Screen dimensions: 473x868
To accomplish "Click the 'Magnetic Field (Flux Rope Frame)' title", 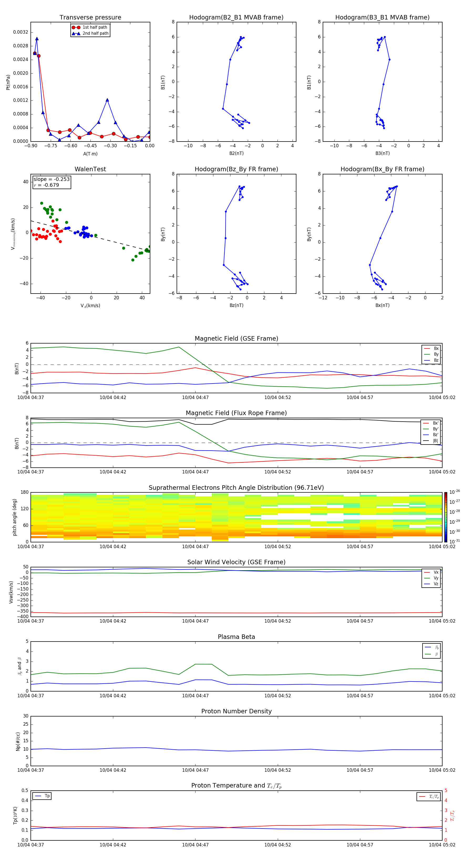I will point(236,413).
